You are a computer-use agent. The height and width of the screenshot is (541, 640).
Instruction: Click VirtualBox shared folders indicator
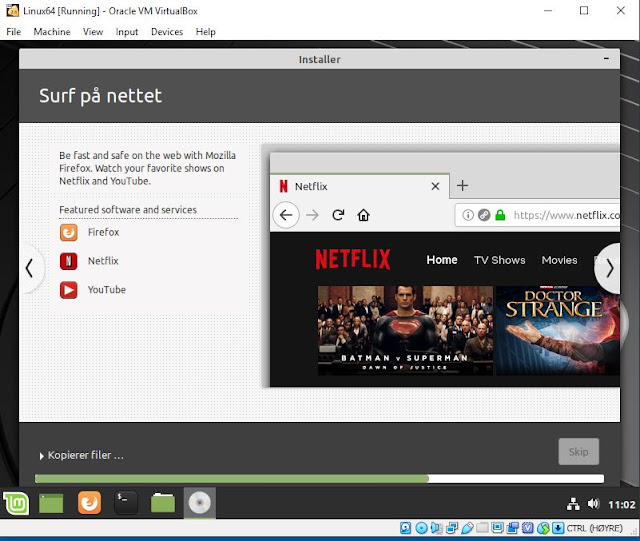pyautogui.click(x=482, y=528)
